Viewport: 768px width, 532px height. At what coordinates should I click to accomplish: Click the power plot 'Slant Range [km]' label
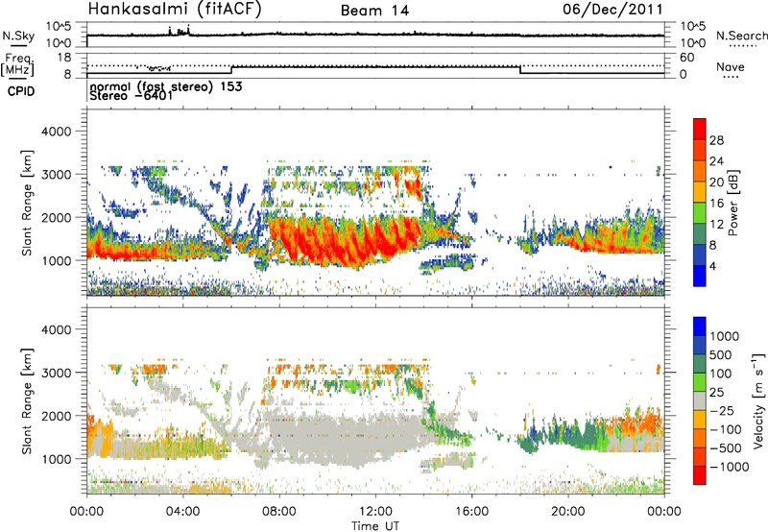27,203
